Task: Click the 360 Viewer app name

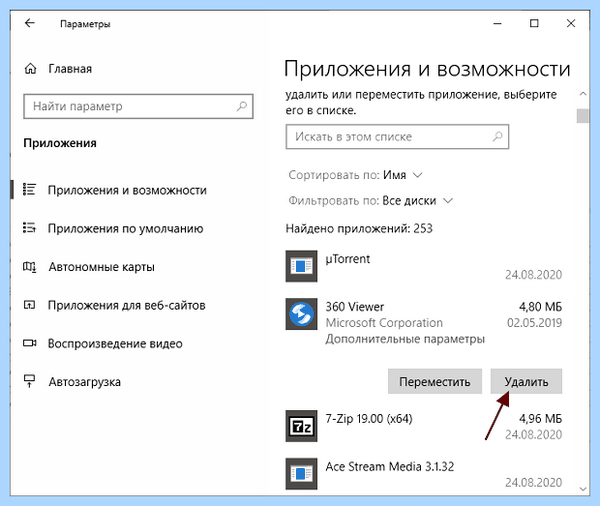Action: tap(354, 307)
